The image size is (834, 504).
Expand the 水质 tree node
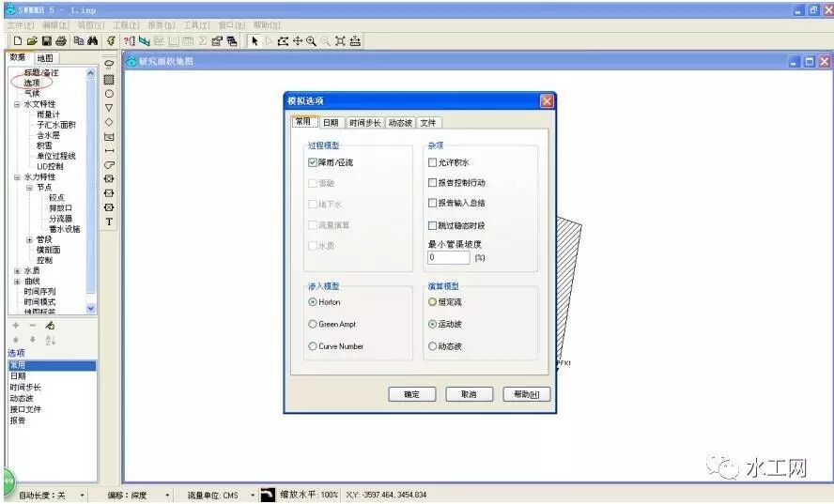[17, 271]
